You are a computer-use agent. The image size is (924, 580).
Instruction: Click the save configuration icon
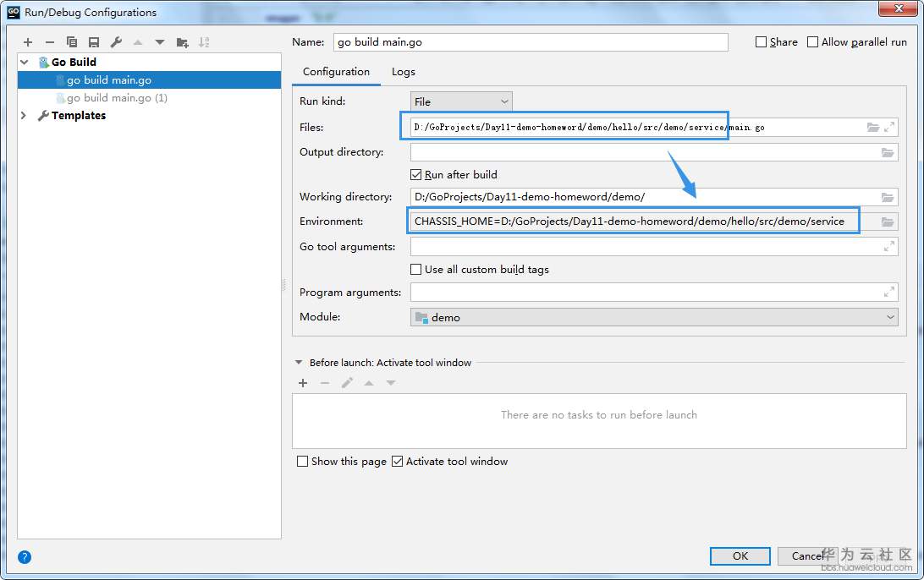coord(94,42)
